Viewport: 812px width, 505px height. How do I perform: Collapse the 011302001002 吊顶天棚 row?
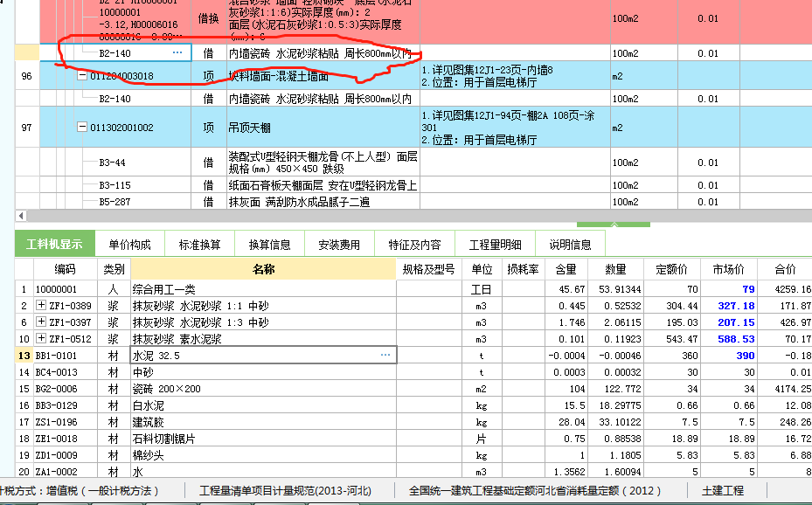click(x=82, y=126)
